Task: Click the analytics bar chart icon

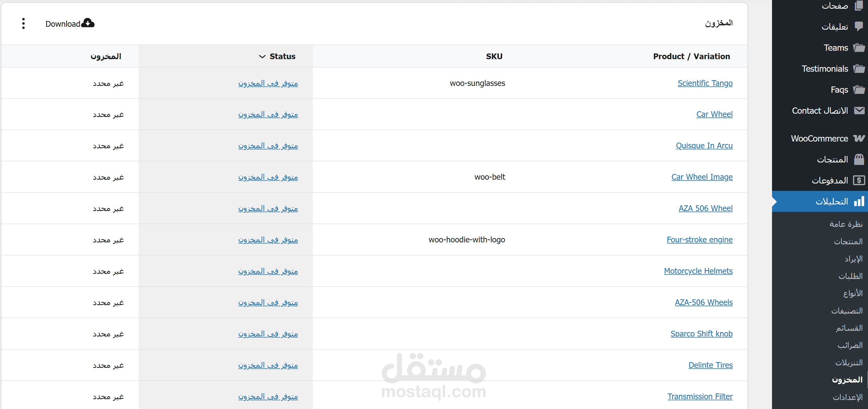Action: (x=859, y=202)
